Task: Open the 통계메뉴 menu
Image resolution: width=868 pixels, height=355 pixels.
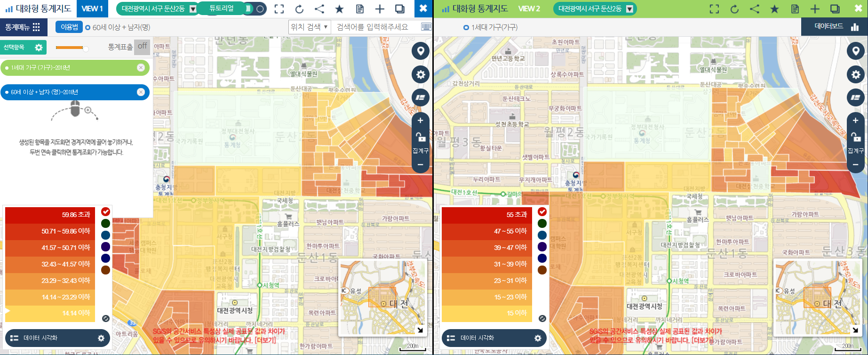Action: point(23,27)
